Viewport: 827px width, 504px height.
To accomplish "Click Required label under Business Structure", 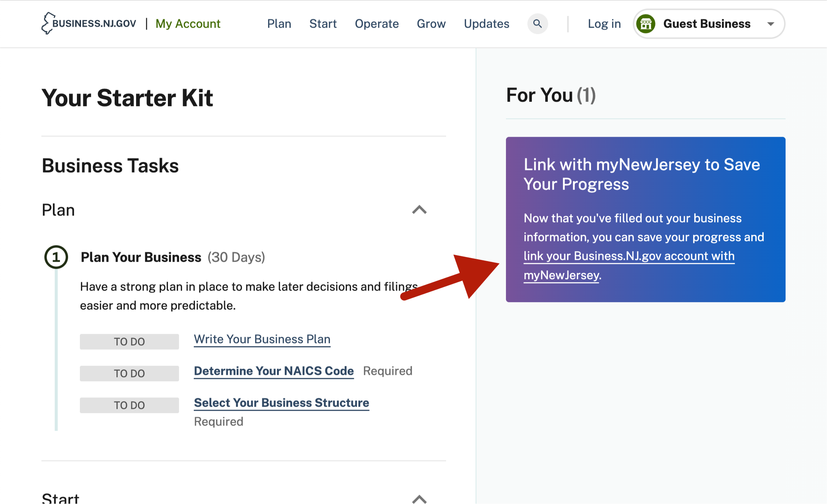I will (x=219, y=422).
